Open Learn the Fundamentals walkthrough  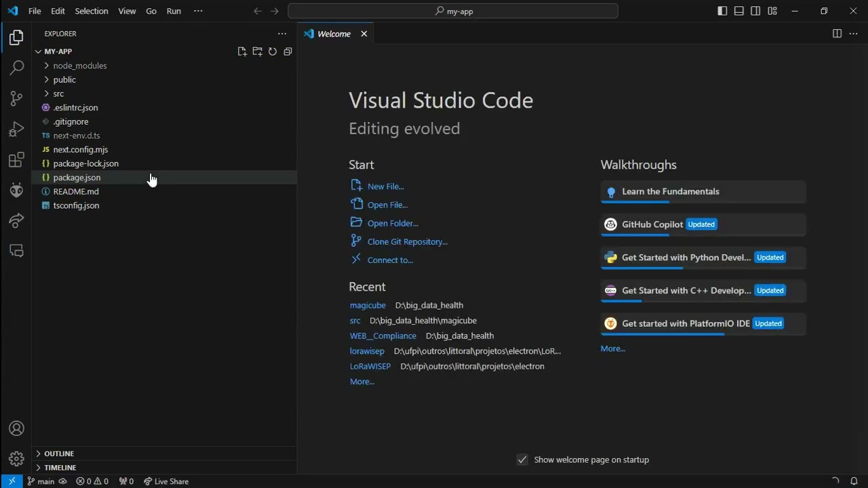point(703,192)
